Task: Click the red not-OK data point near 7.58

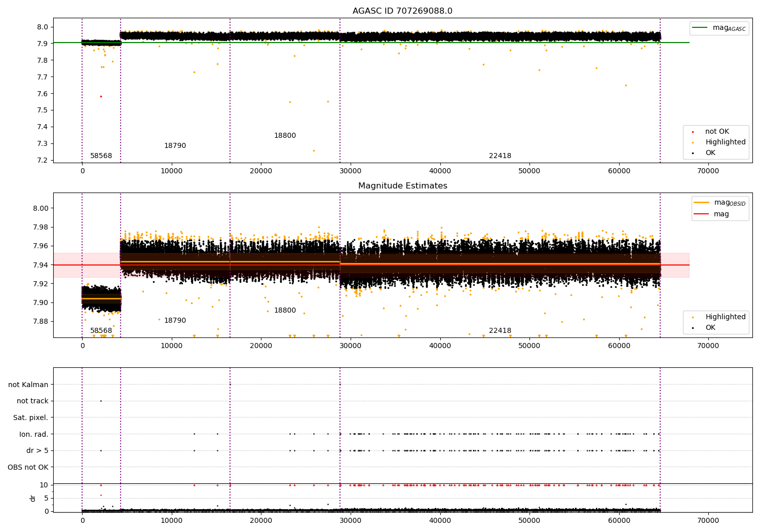Action: click(100, 96)
